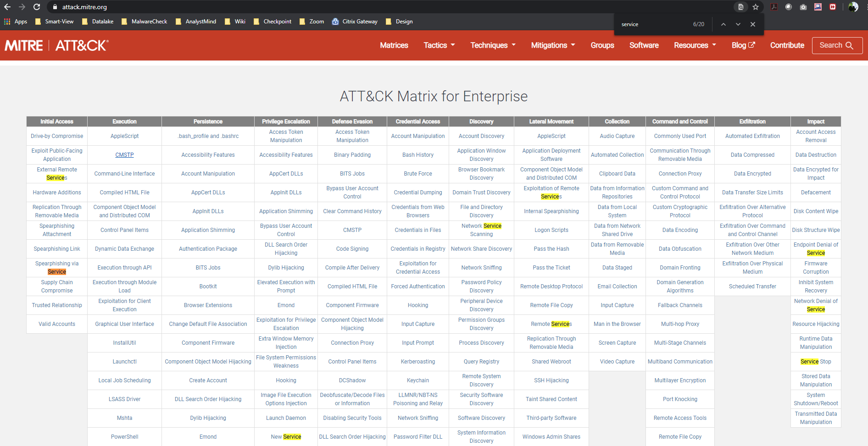The image size is (868, 446).
Task: Jump to the previous find result
Action: 723,24
